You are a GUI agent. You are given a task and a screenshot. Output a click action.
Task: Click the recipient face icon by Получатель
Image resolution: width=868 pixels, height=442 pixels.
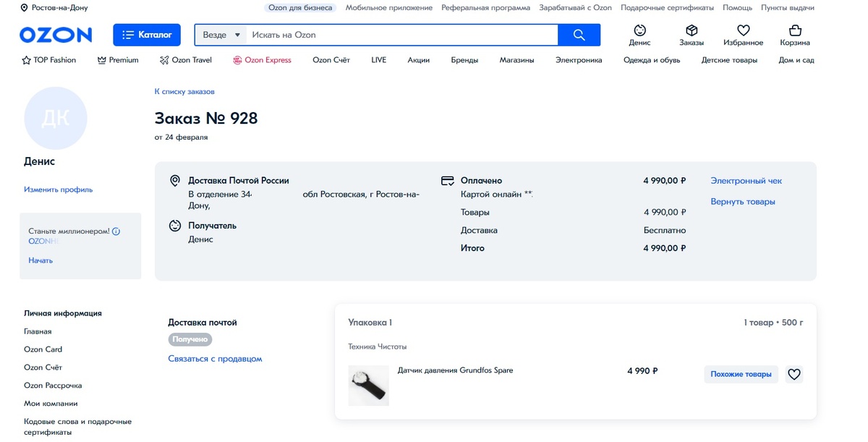click(174, 226)
